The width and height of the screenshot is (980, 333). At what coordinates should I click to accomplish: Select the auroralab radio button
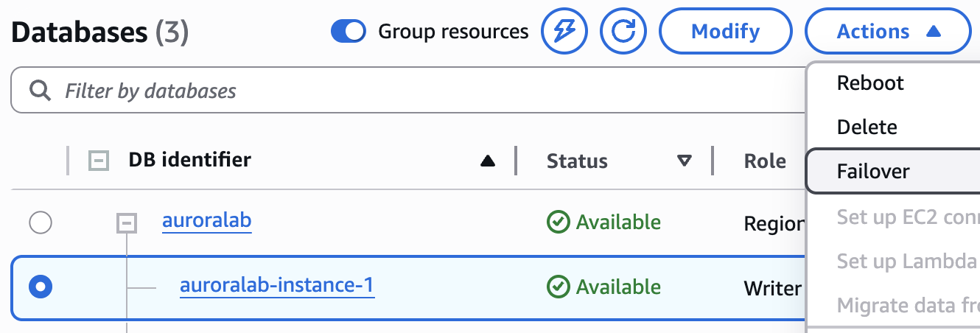pos(40,222)
